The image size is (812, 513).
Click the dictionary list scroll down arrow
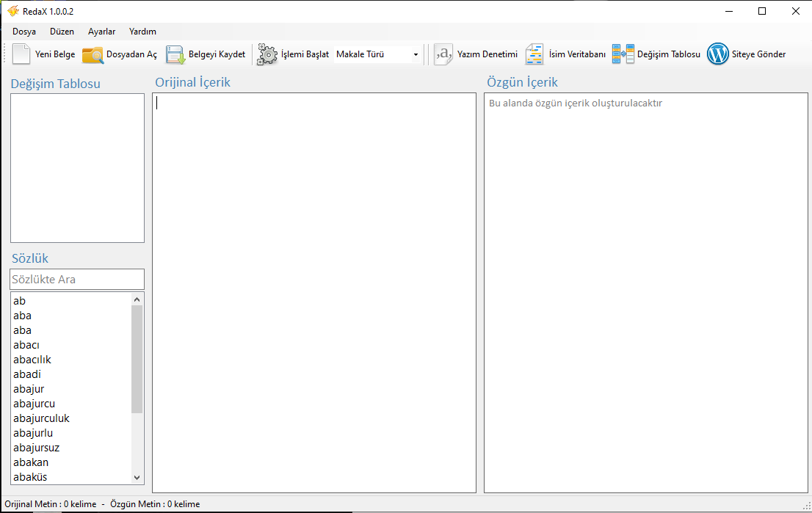(137, 478)
